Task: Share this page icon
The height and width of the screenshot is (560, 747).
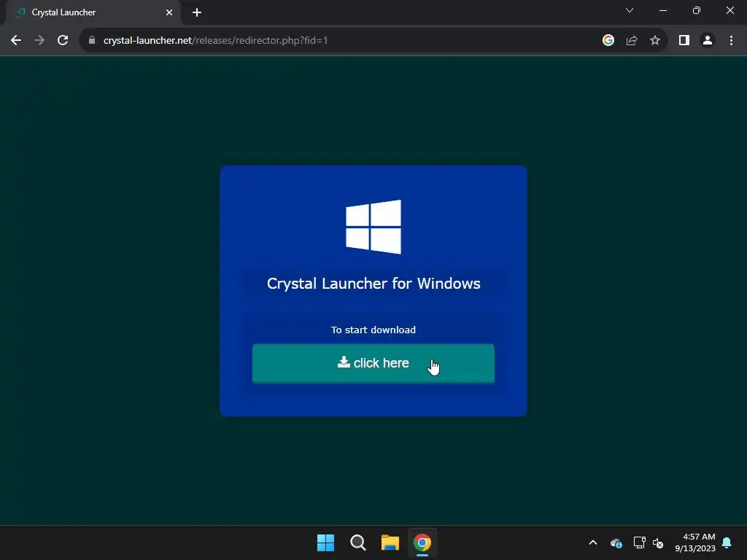Action: [x=632, y=41]
